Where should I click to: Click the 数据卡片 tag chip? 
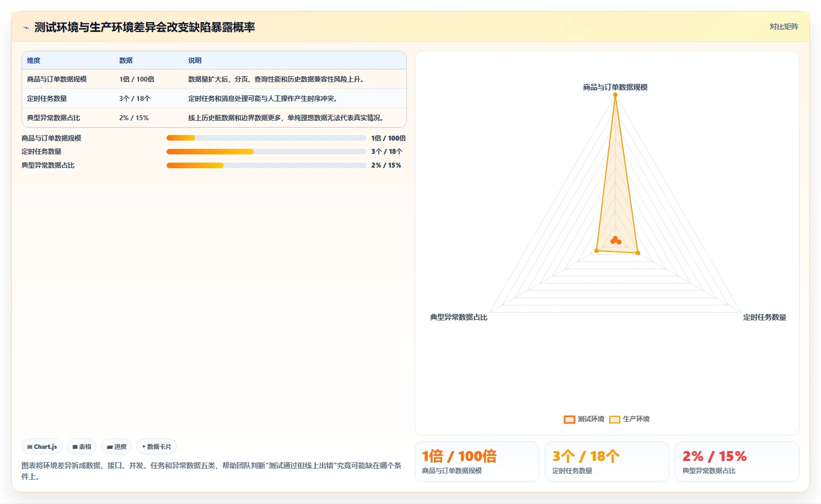point(157,447)
